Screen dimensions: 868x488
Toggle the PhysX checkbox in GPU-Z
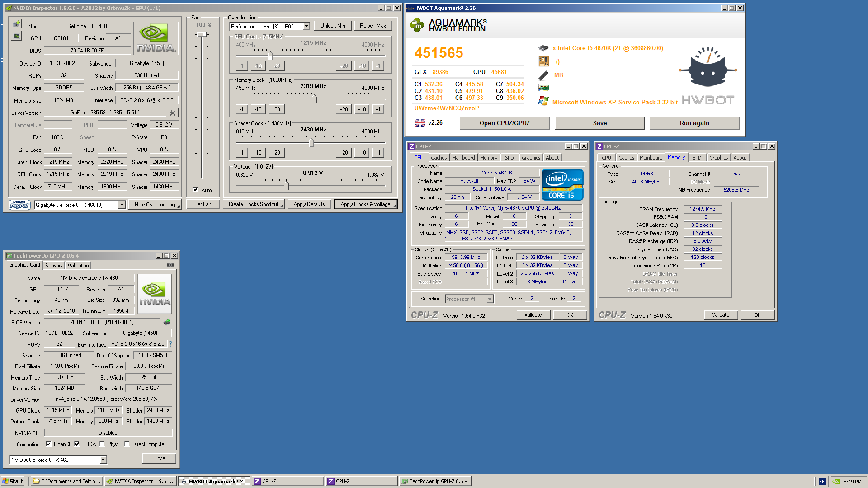[x=102, y=444]
